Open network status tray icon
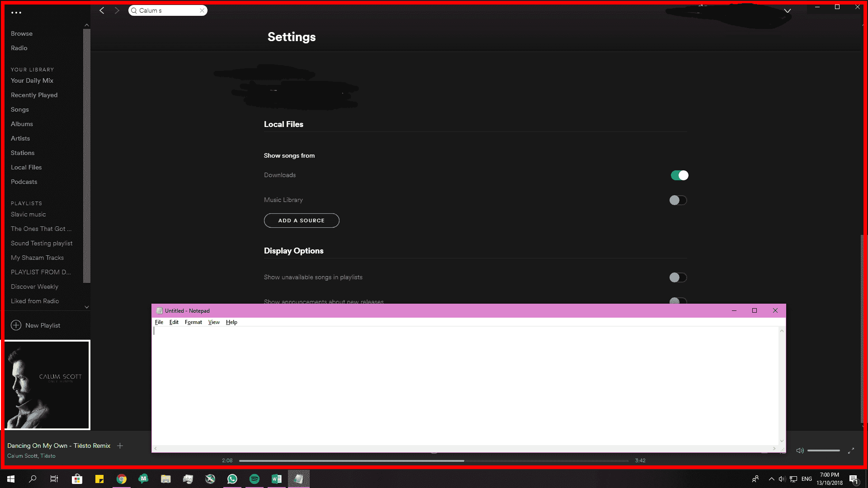Image resolution: width=868 pixels, height=488 pixels. (793, 479)
